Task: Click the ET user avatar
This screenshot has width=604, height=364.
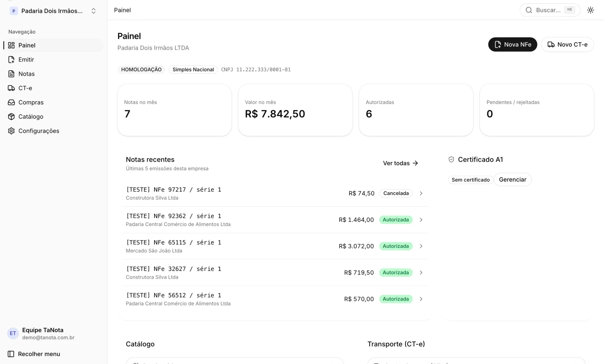Action: pyautogui.click(x=13, y=333)
